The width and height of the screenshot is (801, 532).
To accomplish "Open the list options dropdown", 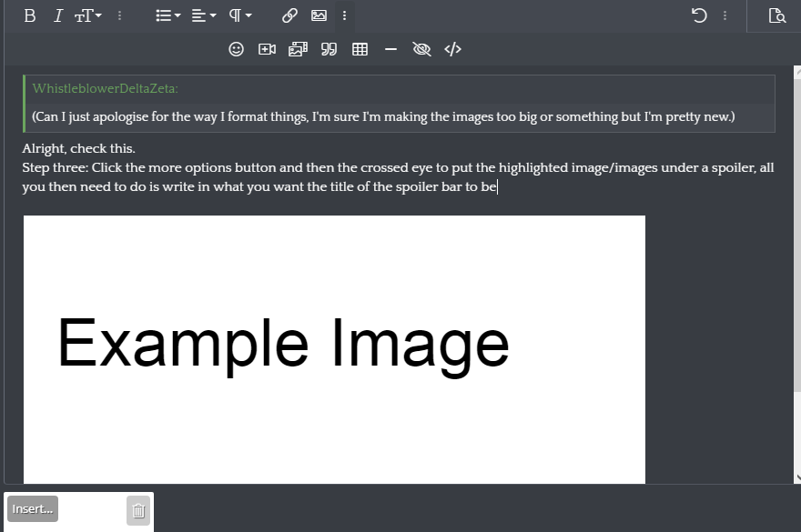I will [x=168, y=15].
